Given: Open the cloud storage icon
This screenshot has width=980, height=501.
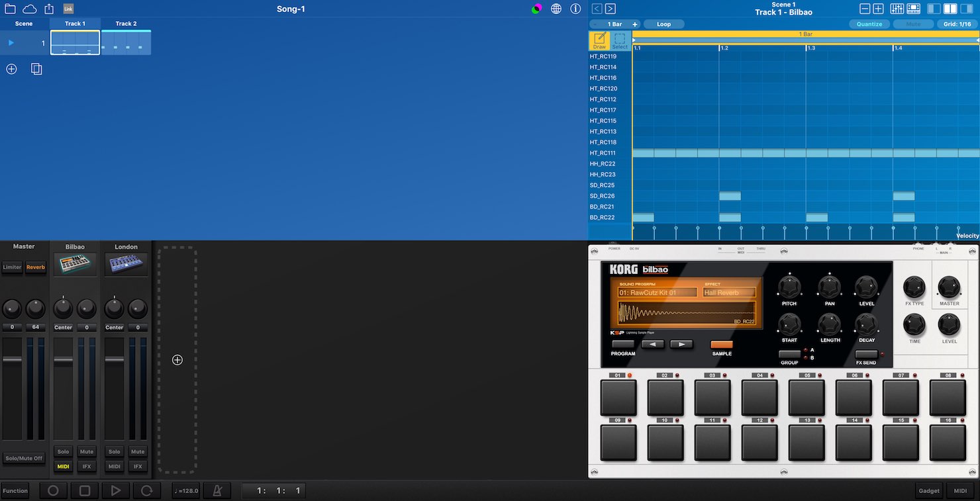Looking at the screenshot, I should (x=30, y=9).
